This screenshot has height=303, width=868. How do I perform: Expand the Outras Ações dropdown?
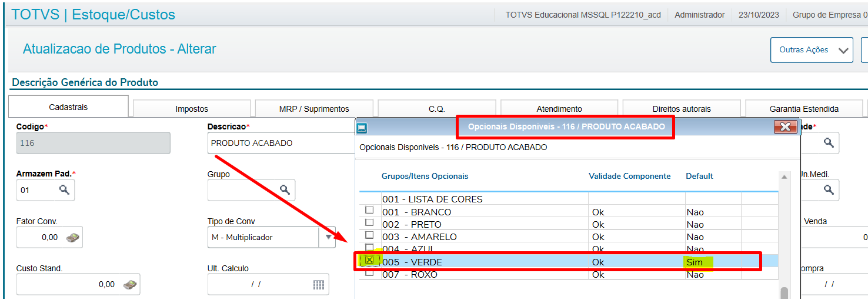pos(812,50)
